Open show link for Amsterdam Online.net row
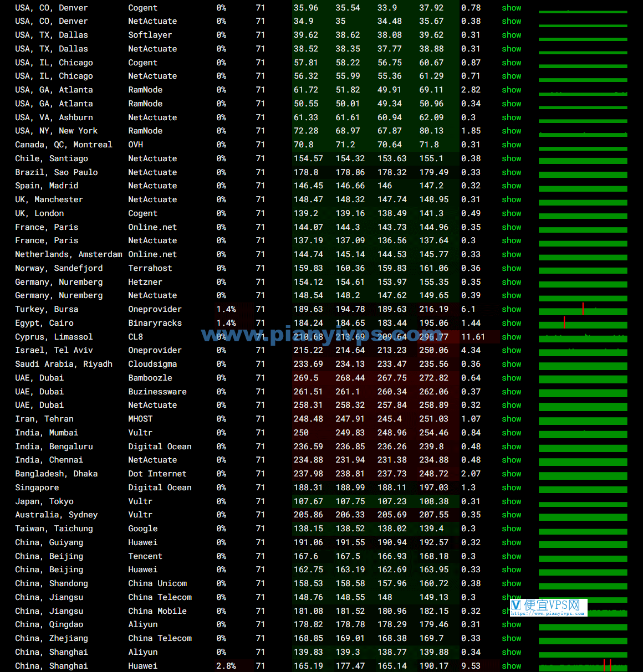 [x=511, y=254]
